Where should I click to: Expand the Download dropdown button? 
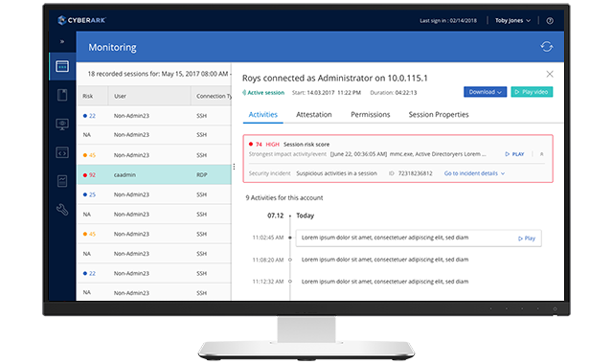pos(486,92)
